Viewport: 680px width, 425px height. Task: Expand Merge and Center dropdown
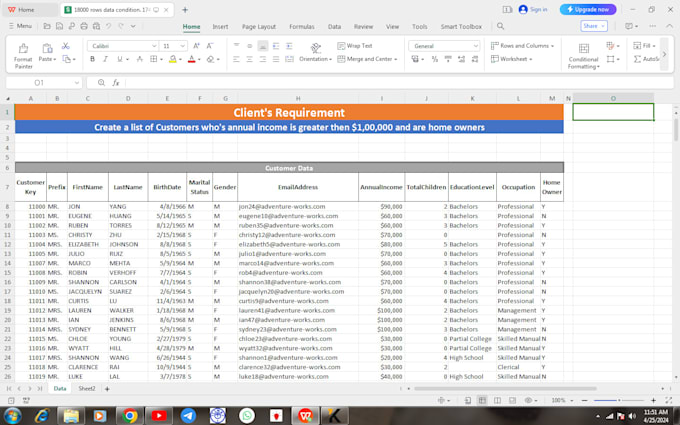(396, 59)
